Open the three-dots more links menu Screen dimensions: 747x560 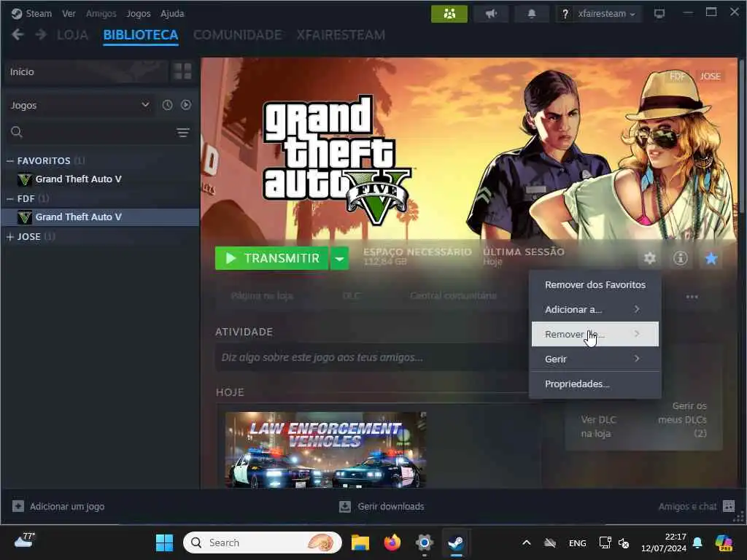point(692,297)
